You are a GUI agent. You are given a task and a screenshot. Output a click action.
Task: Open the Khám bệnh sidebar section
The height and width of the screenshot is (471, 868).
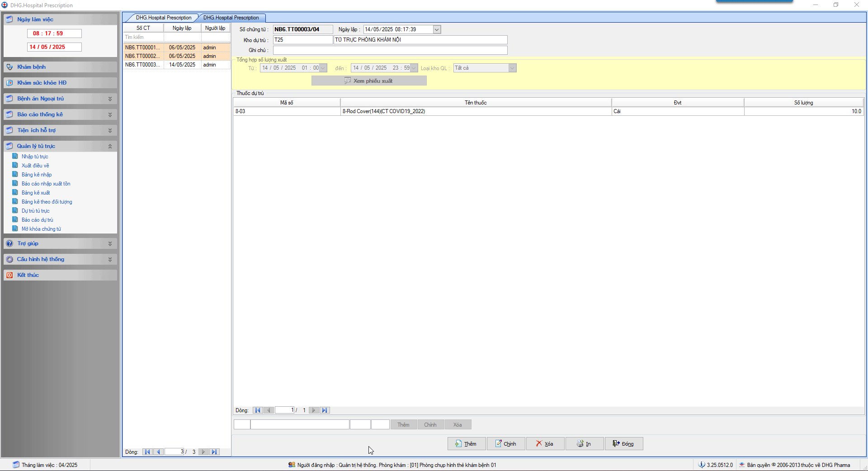click(60, 67)
